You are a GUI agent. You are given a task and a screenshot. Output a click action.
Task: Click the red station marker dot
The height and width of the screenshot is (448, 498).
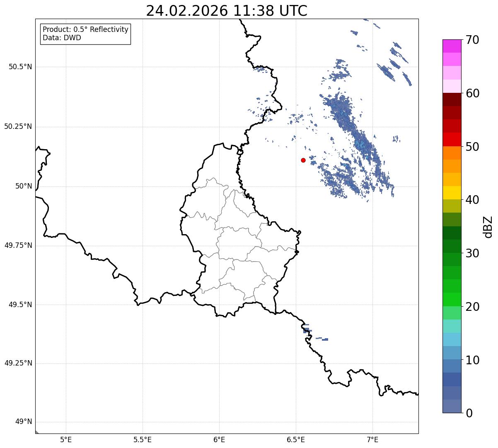(303, 160)
